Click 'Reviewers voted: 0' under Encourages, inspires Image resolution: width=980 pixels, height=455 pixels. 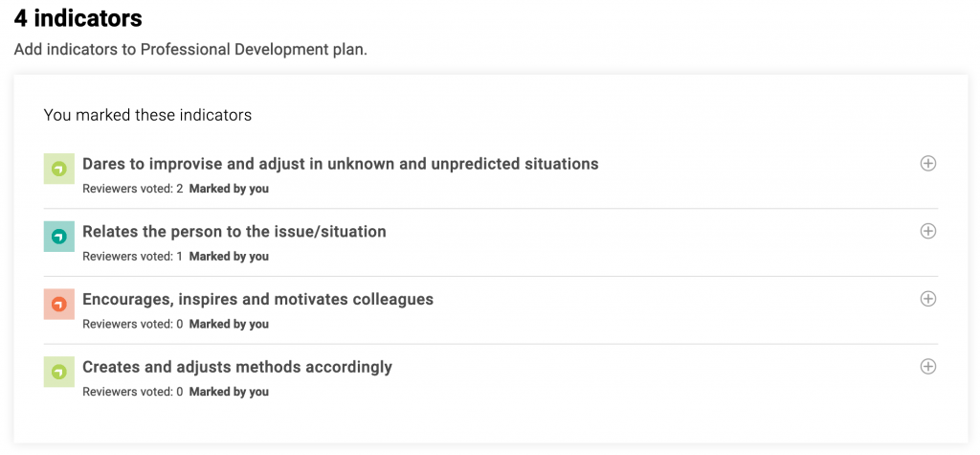[x=132, y=324]
